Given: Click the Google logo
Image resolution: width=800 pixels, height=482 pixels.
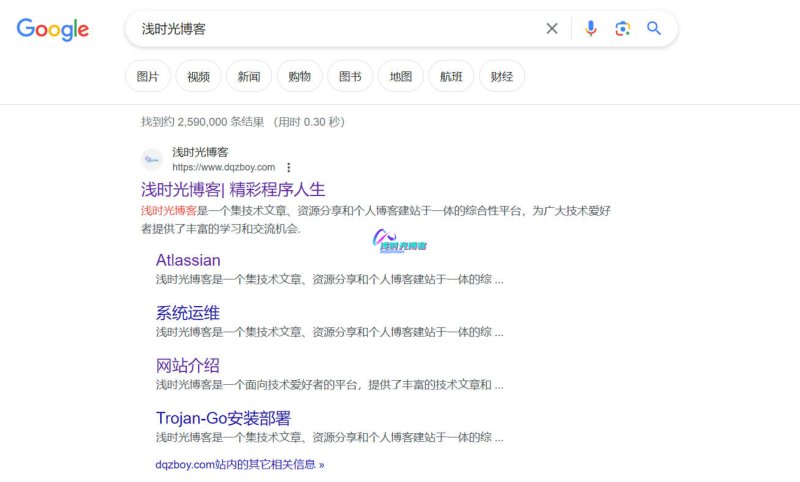Looking at the screenshot, I should [x=53, y=30].
